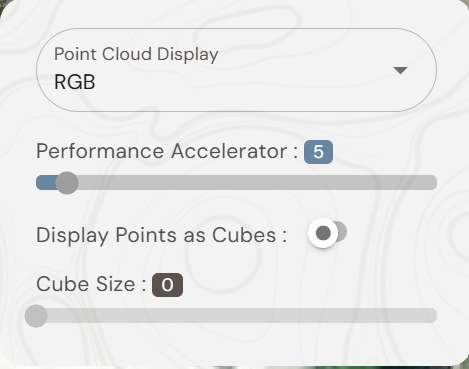Set Performance Accelerator to the track's midpoint
This screenshot has height=369, width=469.
coord(236,183)
